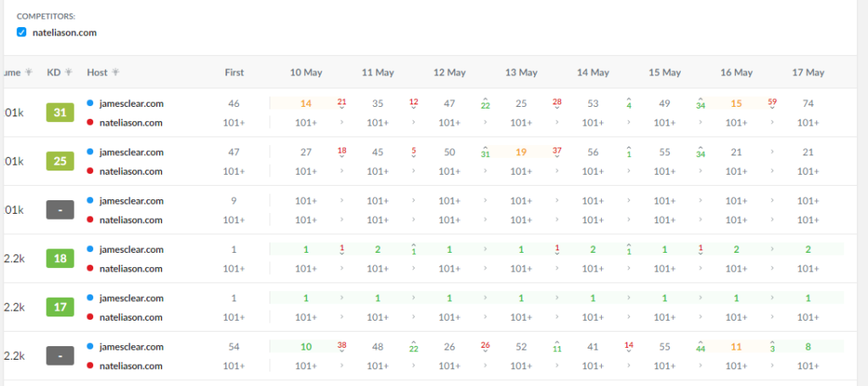Click the KD 18 difficulty badge

click(60, 260)
